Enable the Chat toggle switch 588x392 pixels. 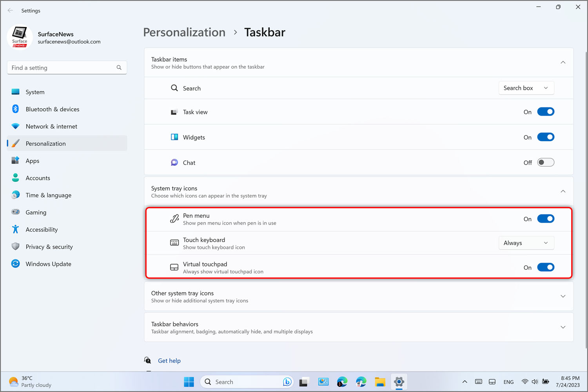(x=545, y=162)
